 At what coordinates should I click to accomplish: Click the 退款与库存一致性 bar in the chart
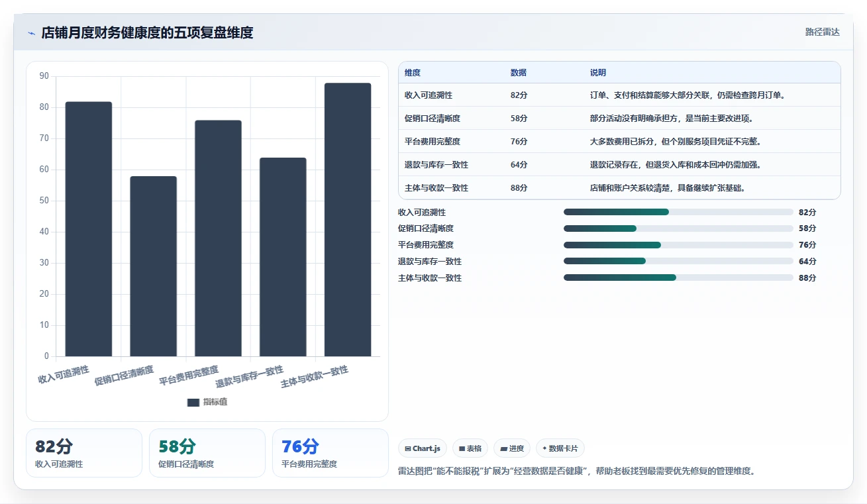pos(283,257)
